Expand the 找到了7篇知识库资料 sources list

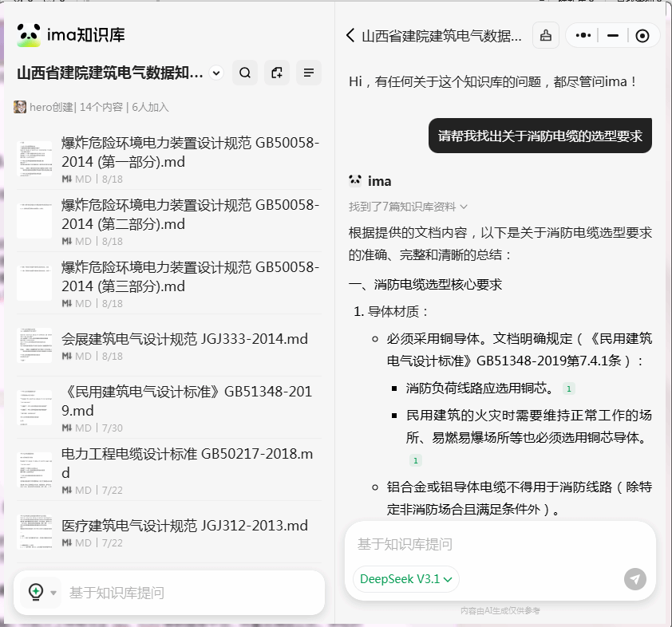[x=408, y=207]
